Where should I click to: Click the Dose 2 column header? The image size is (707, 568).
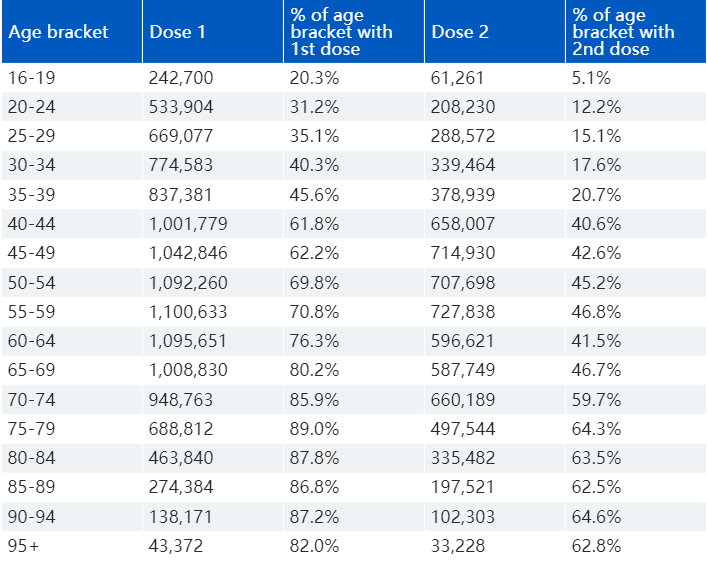tap(460, 32)
